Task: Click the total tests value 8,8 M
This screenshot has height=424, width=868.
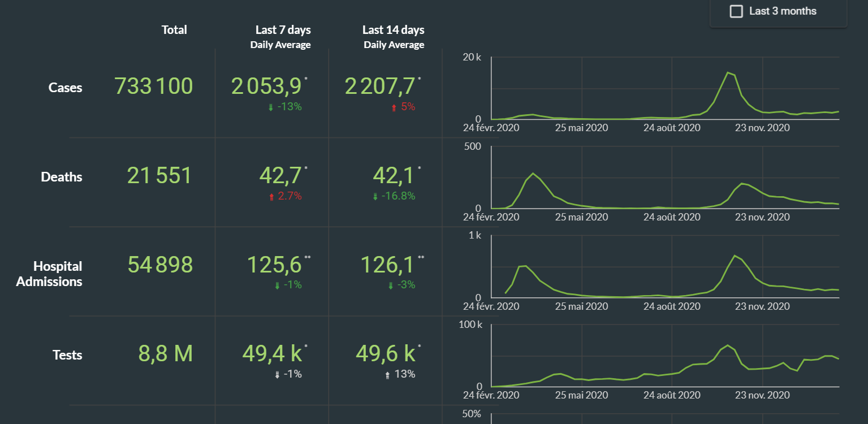Action: pyautogui.click(x=166, y=354)
